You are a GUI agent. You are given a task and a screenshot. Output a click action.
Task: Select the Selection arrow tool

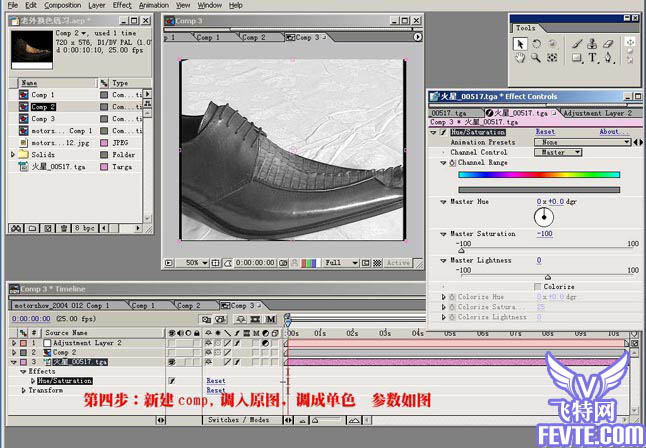pos(520,44)
